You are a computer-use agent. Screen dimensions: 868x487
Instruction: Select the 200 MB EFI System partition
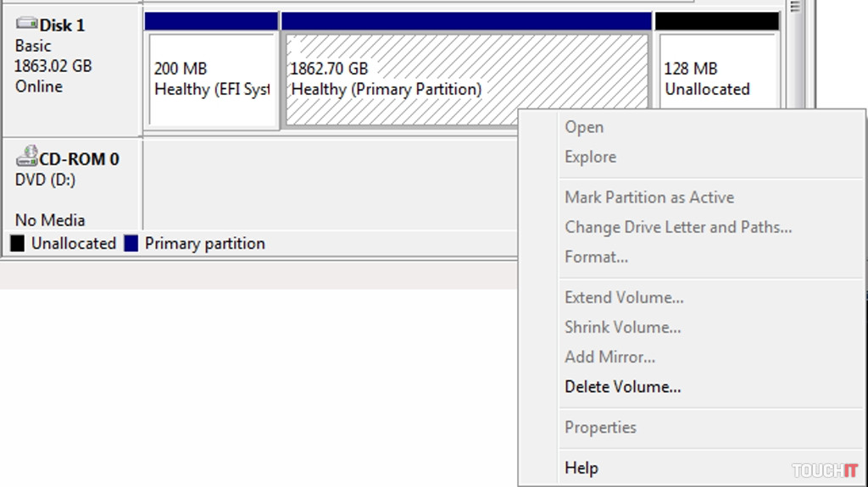click(x=212, y=80)
